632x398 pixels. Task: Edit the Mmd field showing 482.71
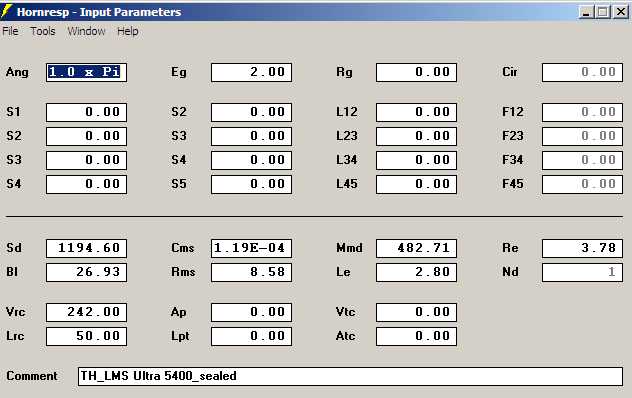pyautogui.click(x=416, y=248)
